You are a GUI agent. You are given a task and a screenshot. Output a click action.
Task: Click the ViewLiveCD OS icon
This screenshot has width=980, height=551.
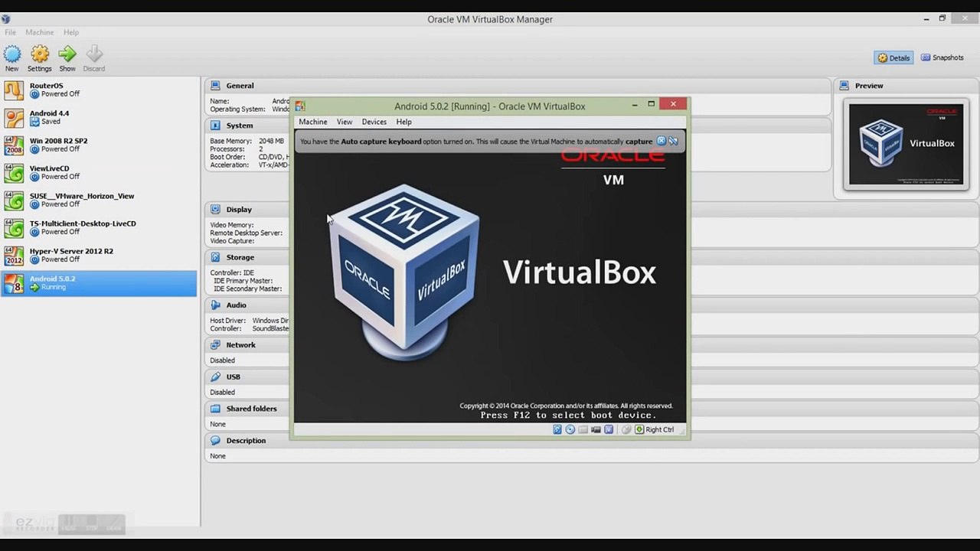point(14,173)
